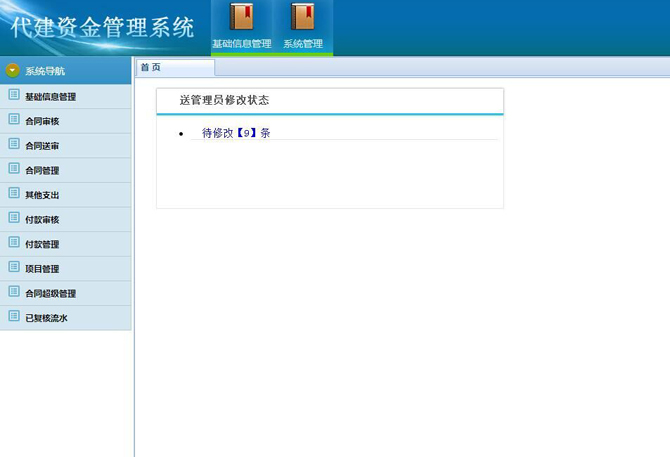The width and height of the screenshot is (670, 457).
Task: Switch to the 首页 tab
Action: (x=151, y=67)
